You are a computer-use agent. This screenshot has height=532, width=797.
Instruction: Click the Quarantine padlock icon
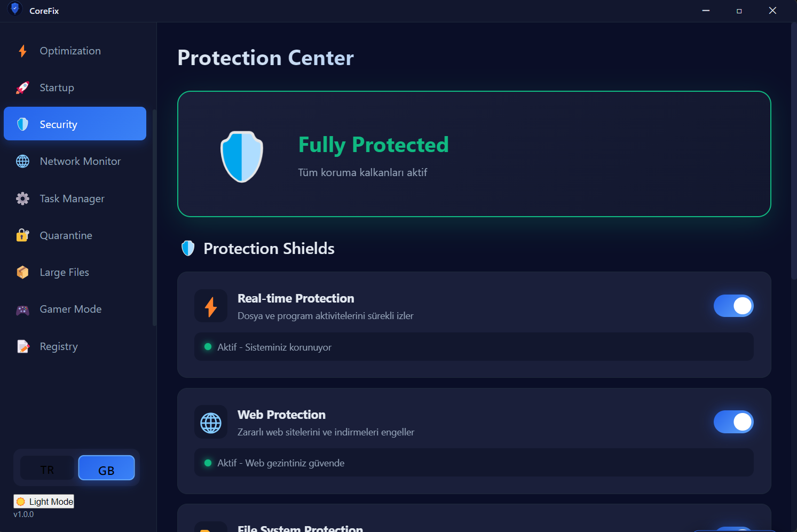point(22,235)
